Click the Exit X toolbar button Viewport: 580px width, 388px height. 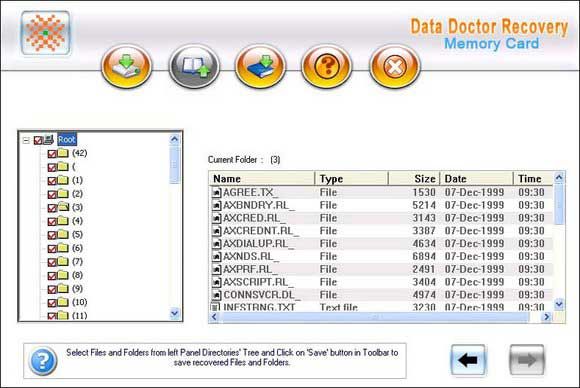(x=395, y=67)
